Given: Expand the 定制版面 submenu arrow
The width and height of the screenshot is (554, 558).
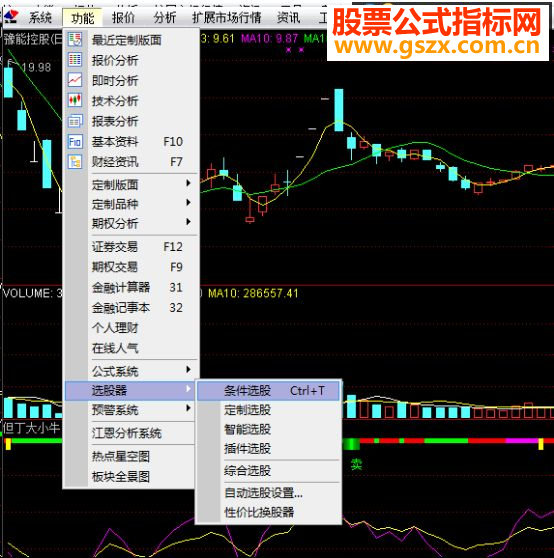Looking at the screenshot, I should point(188,183).
